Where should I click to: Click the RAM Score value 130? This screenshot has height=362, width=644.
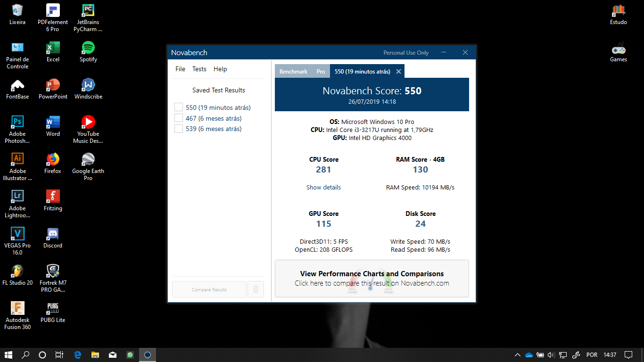point(421,170)
